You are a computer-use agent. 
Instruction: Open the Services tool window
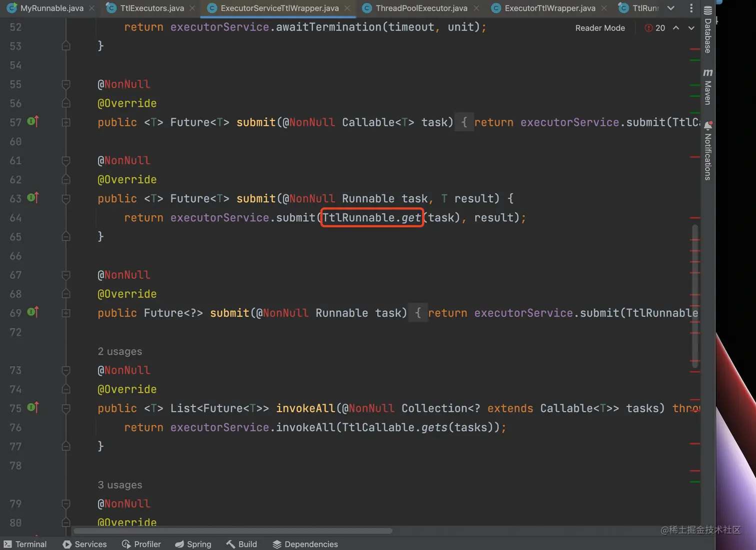[x=84, y=544]
